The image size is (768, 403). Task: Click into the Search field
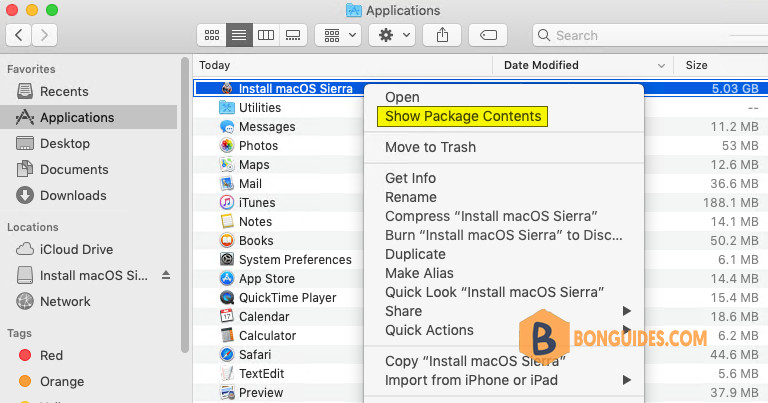(650, 35)
